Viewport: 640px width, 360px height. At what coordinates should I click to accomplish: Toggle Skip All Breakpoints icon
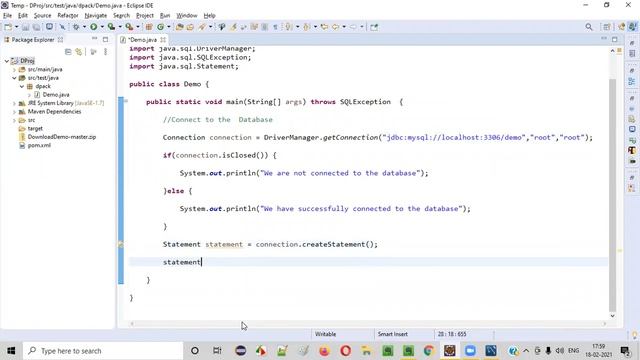(x=62, y=27)
